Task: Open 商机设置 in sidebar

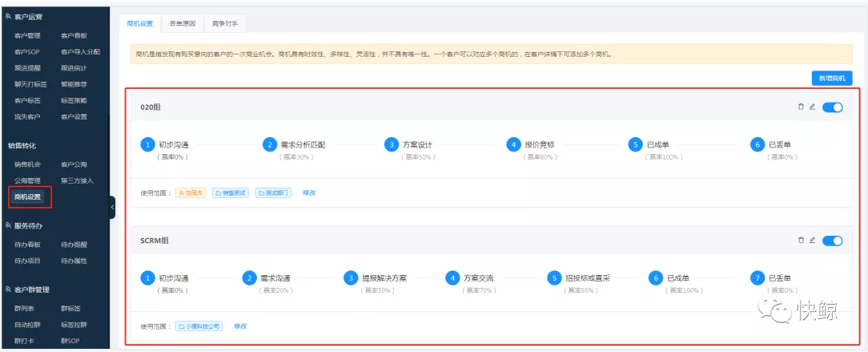Action: click(27, 196)
